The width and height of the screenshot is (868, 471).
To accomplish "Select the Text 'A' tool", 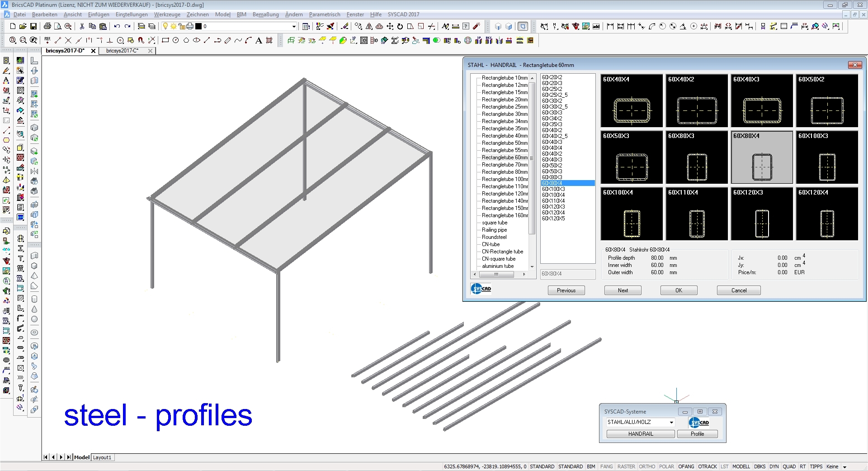I will [x=259, y=40].
